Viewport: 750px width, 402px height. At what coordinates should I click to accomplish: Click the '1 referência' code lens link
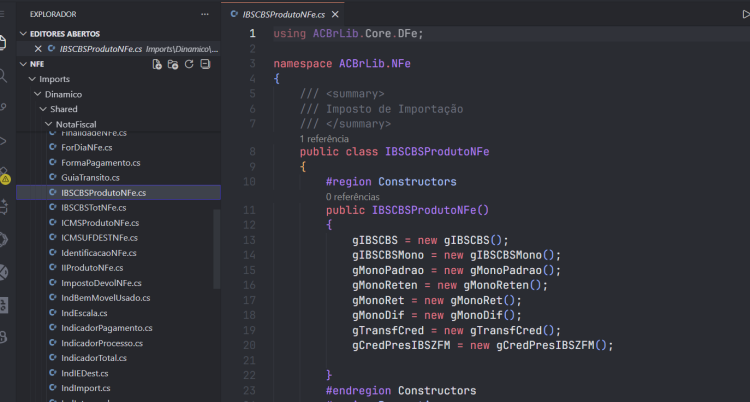(x=324, y=139)
